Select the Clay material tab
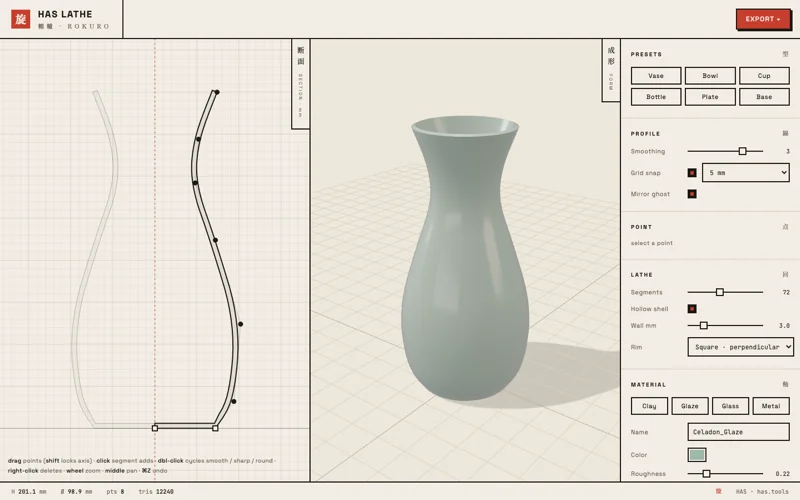800x500 pixels. click(649, 406)
